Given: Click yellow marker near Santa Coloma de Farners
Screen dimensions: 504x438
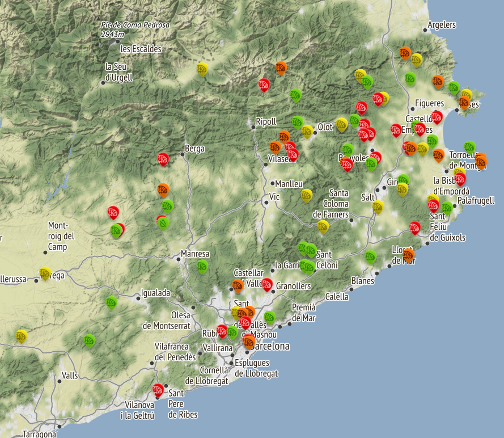Looking at the screenshot, I should (323, 226).
